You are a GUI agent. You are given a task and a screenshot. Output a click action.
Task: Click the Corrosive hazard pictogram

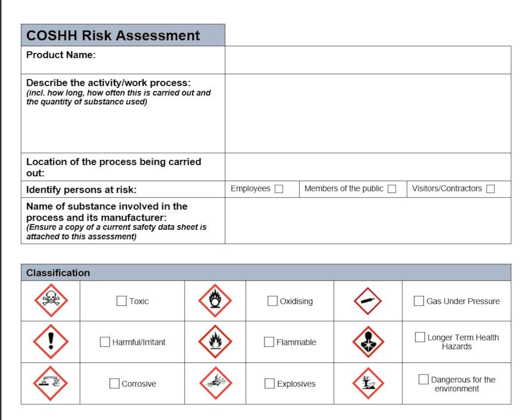coord(50,383)
